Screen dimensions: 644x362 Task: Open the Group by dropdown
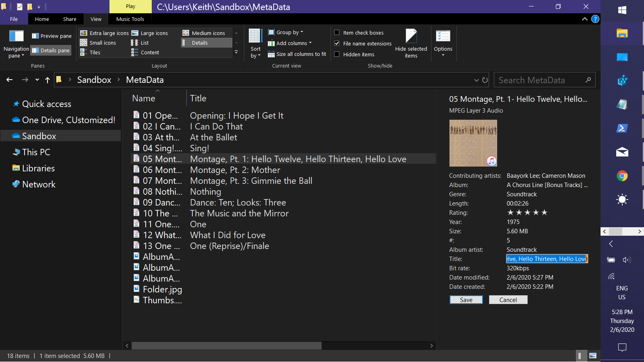286,32
